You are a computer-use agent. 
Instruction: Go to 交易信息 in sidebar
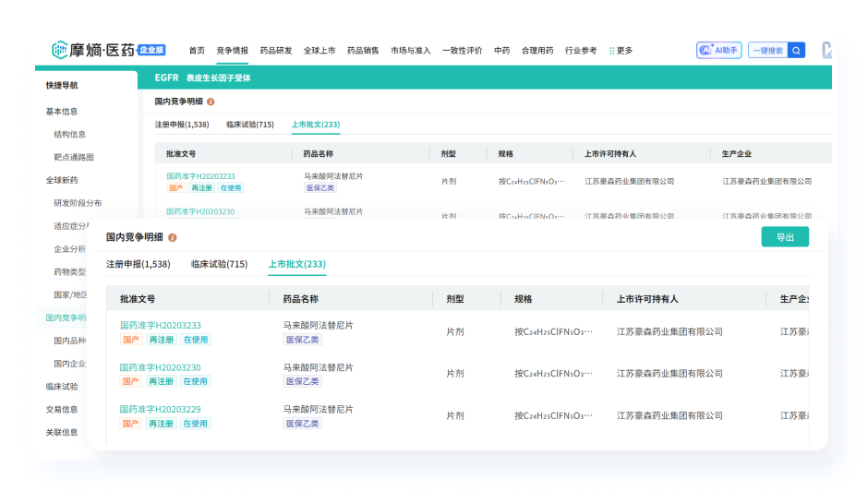pyautogui.click(x=62, y=410)
